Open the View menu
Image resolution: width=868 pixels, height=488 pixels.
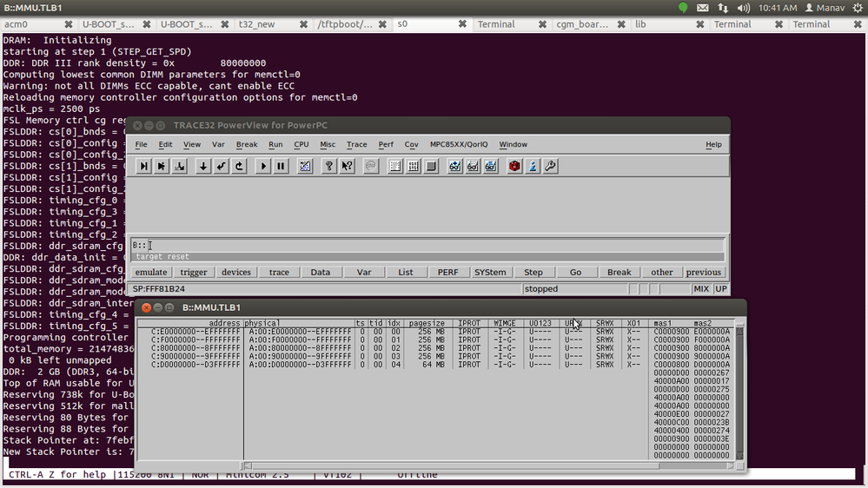tap(192, 144)
